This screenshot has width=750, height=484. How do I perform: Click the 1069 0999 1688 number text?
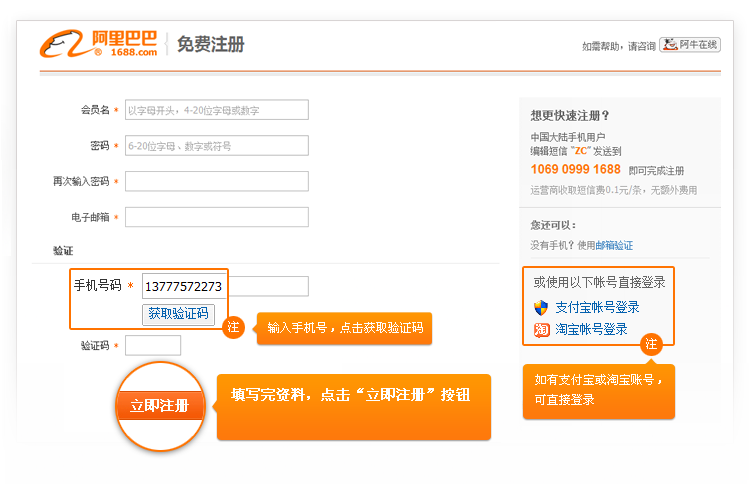(575, 169)
